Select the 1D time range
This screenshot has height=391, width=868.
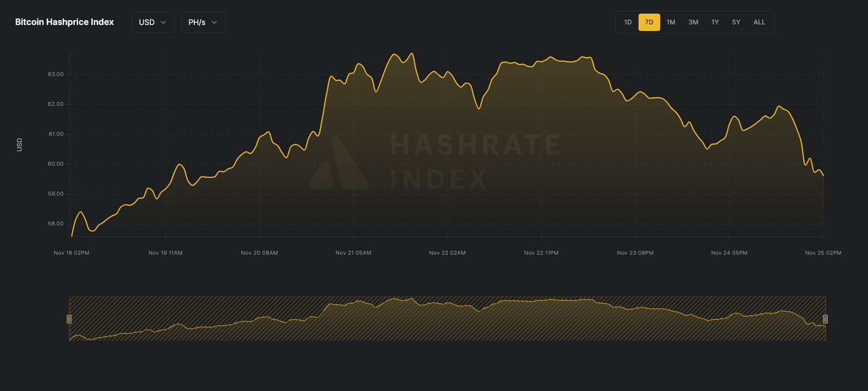[x=628, y=22]
